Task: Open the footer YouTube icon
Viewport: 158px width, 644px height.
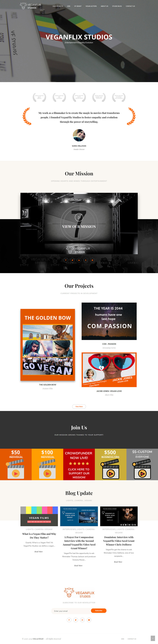Action: coord(89,620)
